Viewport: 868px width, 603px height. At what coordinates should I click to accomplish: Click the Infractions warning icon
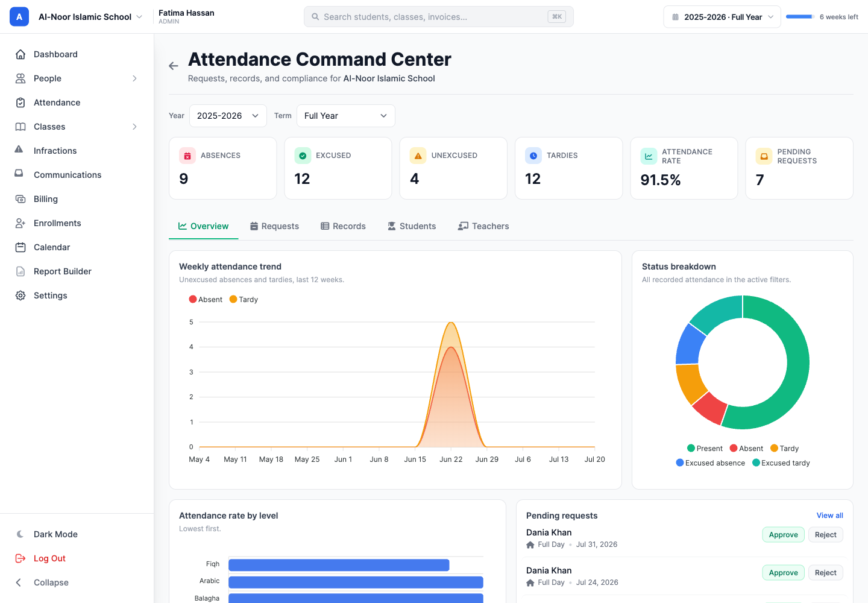click(x=19, y=150)
